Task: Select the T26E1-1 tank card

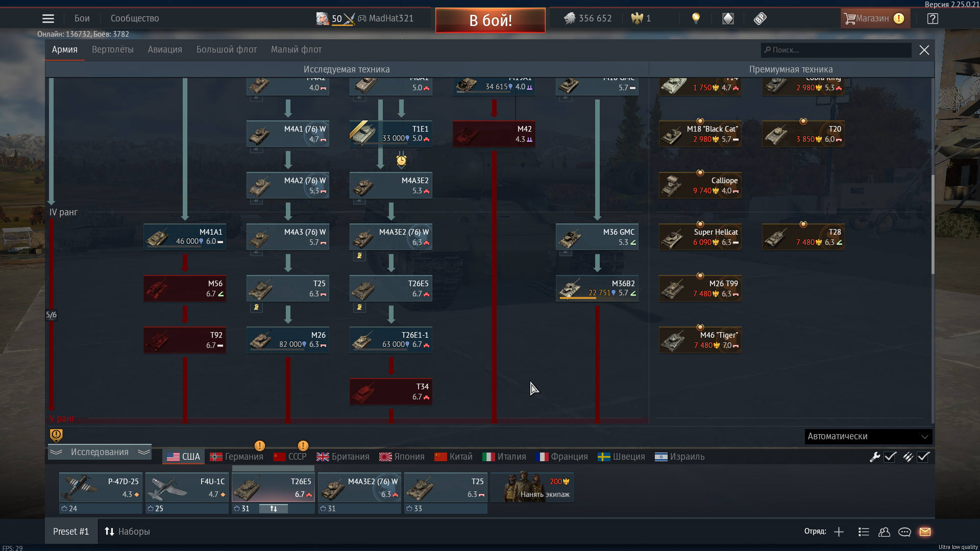Action: 391,340
